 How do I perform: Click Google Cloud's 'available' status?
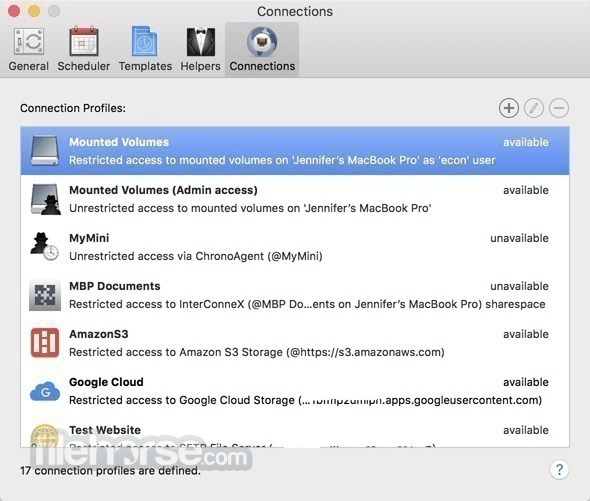pos(526,382)
